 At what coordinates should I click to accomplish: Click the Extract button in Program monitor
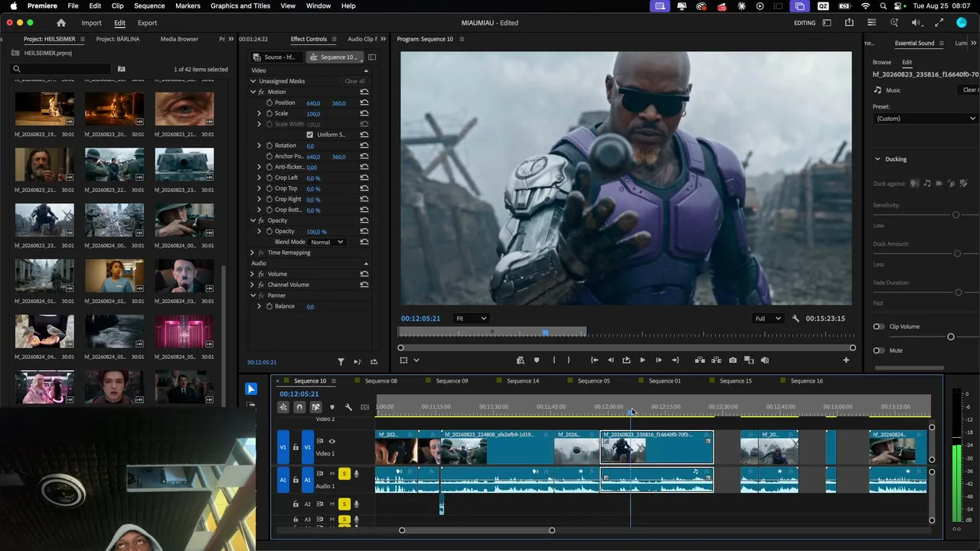pos(717,360)
